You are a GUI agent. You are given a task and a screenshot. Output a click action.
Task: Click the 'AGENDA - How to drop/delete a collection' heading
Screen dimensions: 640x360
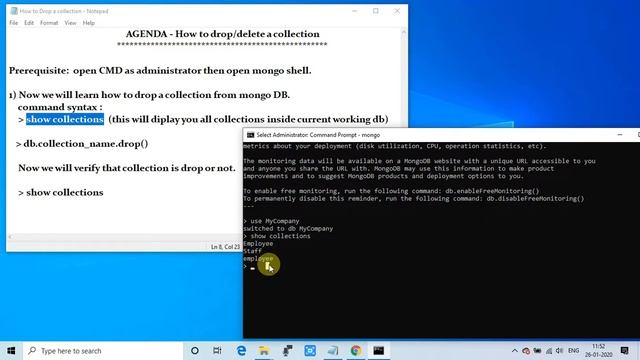222,34
